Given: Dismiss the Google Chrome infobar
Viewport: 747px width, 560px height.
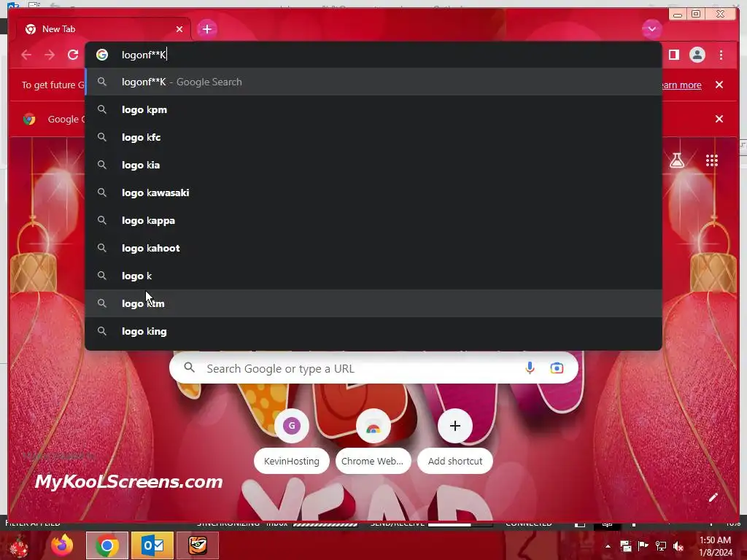Looking at the screenshot, I should 719,119.
